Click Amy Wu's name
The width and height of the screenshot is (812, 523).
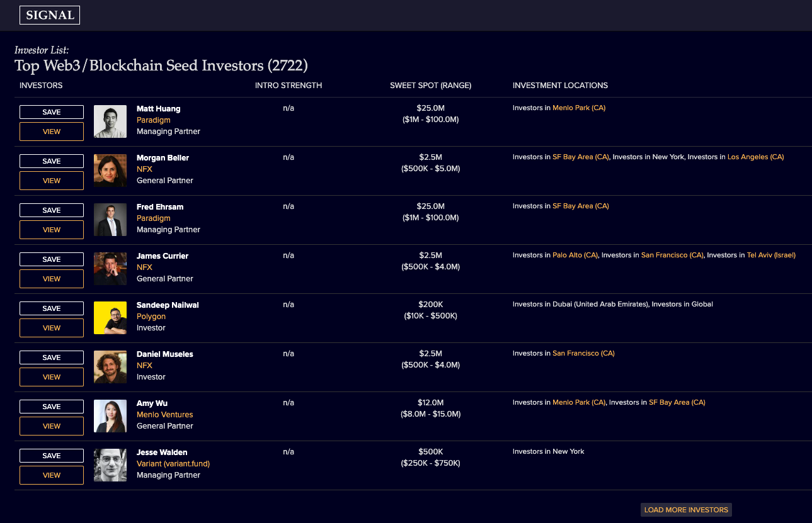(x=152, y=403)
